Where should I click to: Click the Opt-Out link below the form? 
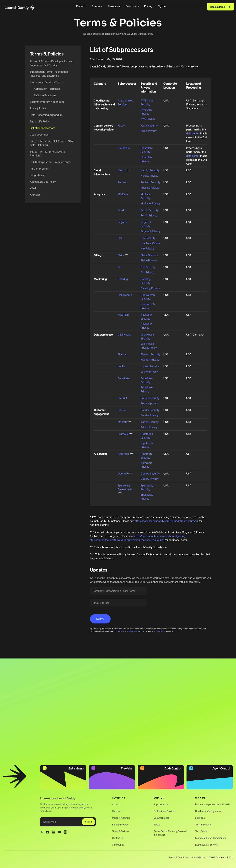click(159, 631)
